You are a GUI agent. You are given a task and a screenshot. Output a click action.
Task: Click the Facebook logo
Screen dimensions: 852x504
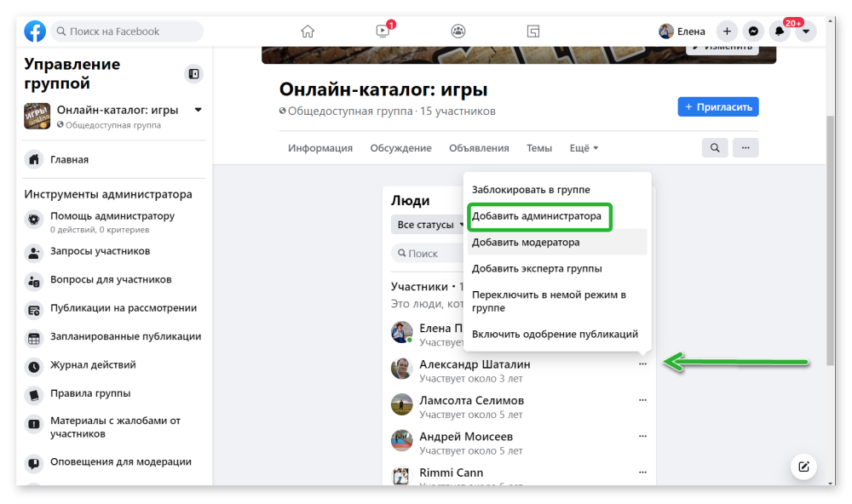[x=34, y=31]
